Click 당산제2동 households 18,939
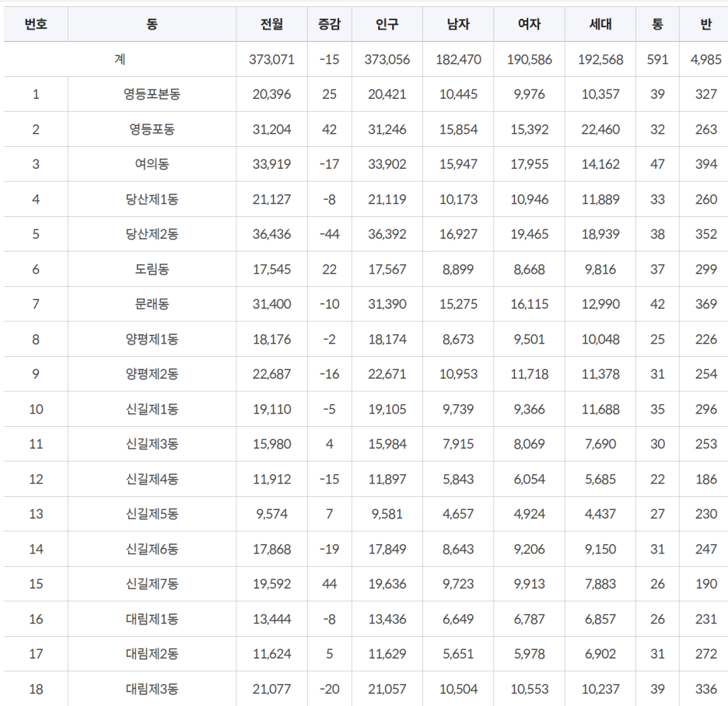 pos(600,234)
